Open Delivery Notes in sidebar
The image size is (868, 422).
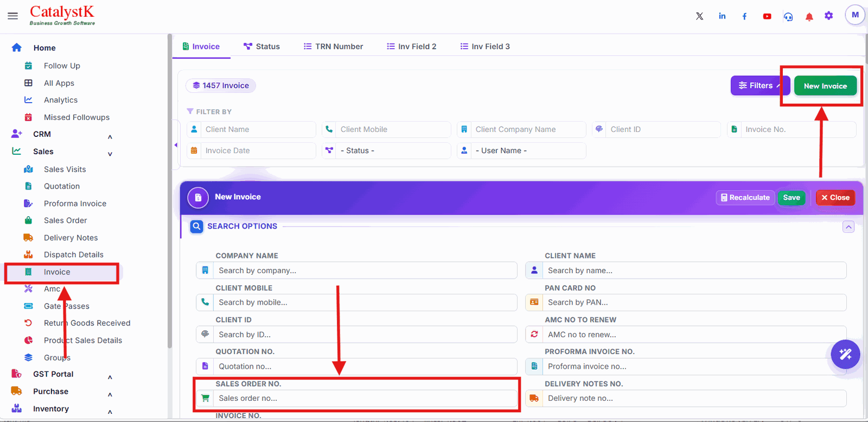pyautogui.click(x=71, y=238)
